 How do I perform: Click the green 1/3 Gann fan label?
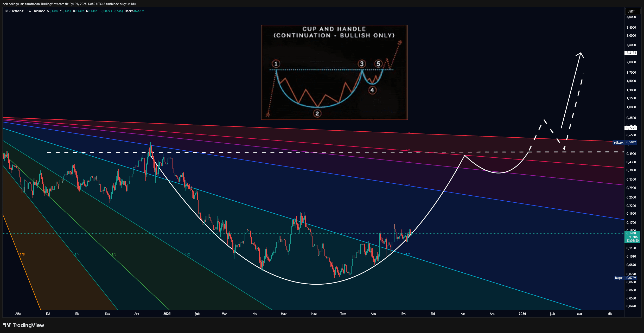click(x=114, y=254)
